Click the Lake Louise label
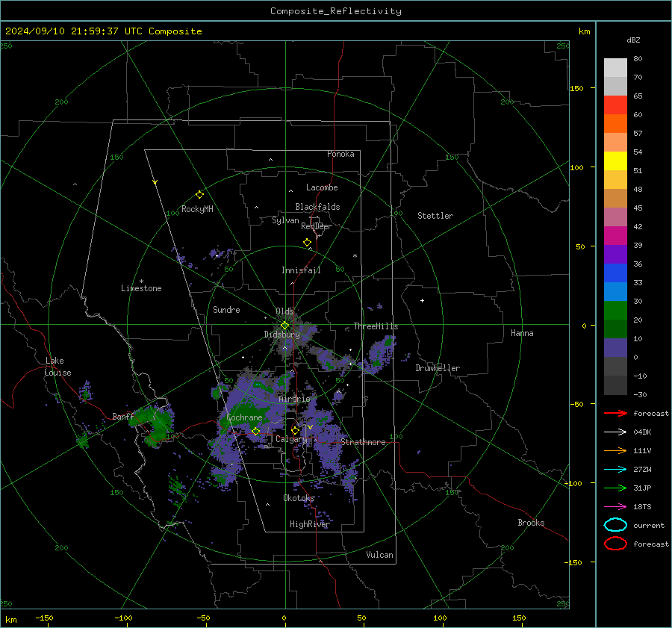The width and height of the screenshot is (672, 628). 57,367
